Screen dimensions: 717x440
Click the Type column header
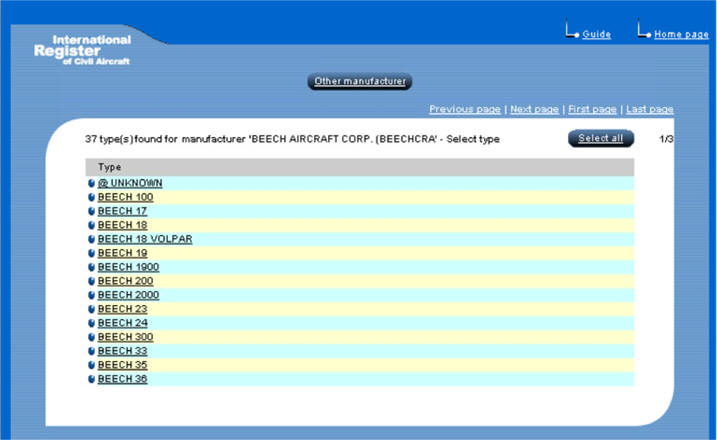click(x=359, y=167)
